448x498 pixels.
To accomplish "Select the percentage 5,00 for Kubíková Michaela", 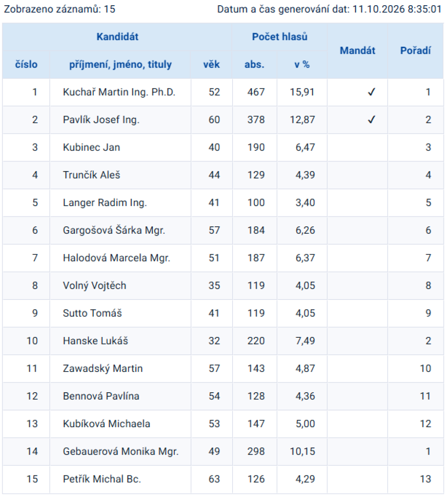I will tap(305, 424).
